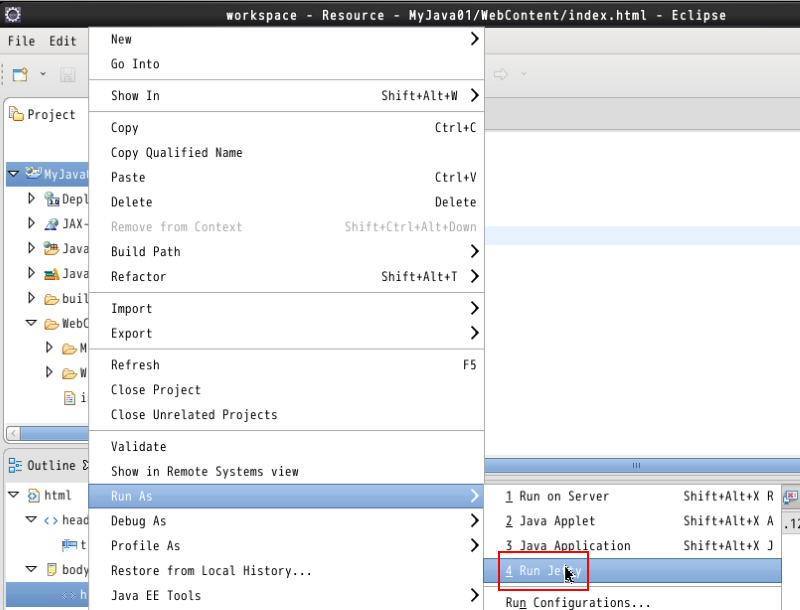Click the MyJava01 project icon
This screenshot has height=610, width=800.
coord(33,173)
